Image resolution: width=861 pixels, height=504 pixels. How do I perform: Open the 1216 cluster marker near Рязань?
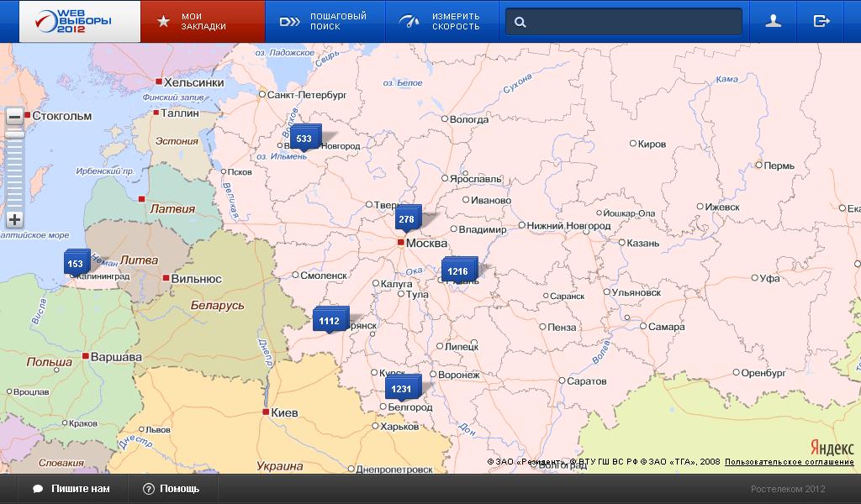tap(457, 271)
